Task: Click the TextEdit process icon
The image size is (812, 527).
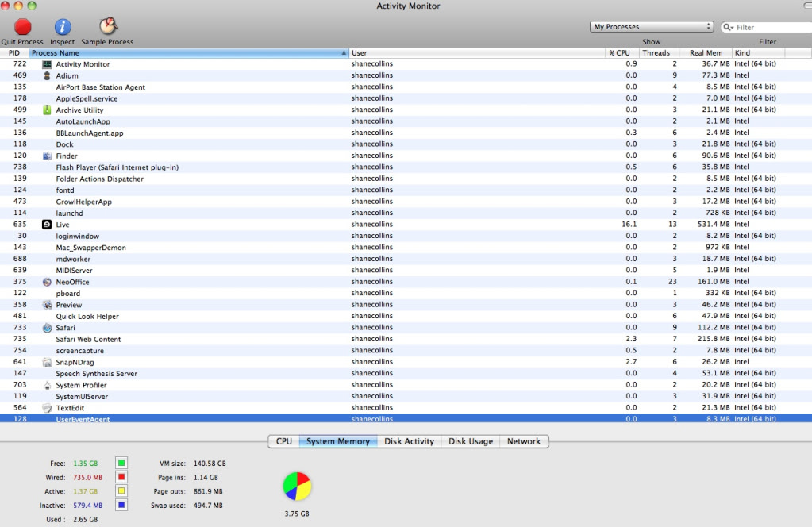Action: coord(47,407)
